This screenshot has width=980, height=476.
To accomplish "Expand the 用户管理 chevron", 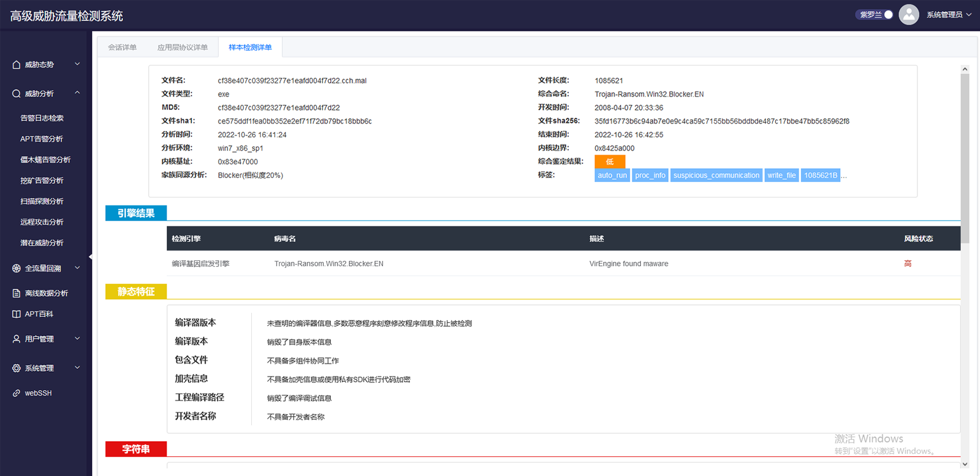I will point(77,338).
